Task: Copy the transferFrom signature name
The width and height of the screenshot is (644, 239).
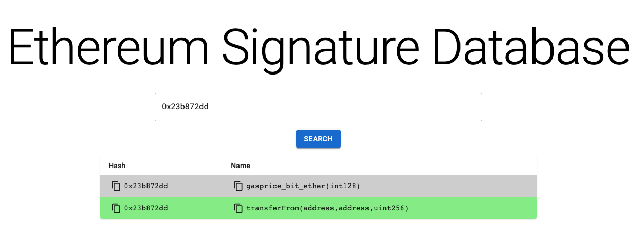Action: pos(238,208)
